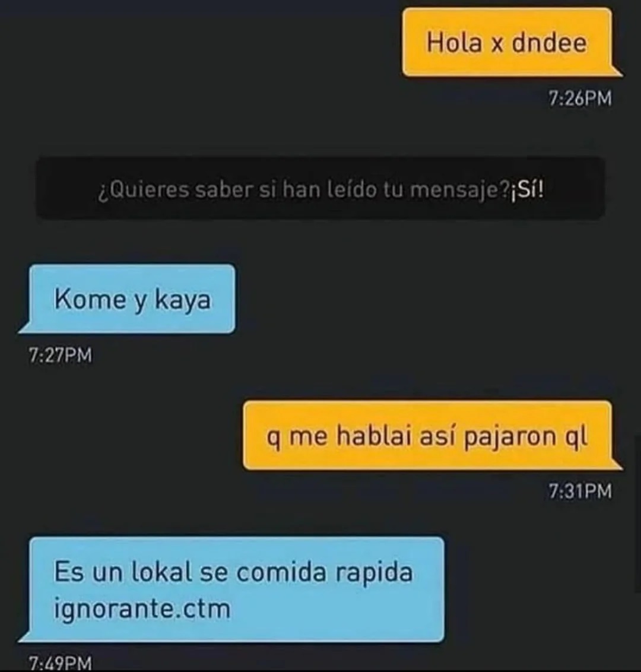Tap the "¿Quieres saber si han leído tu mensaje?" text
This screenshot has width=641, height=672.
(303, 190)
